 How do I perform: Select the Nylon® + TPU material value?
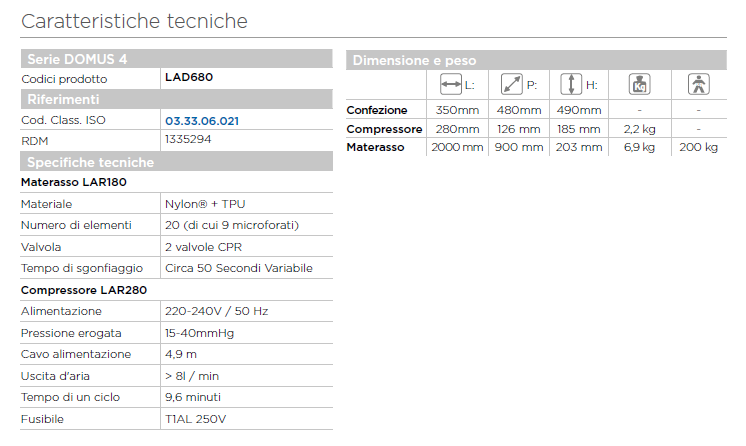207,204
